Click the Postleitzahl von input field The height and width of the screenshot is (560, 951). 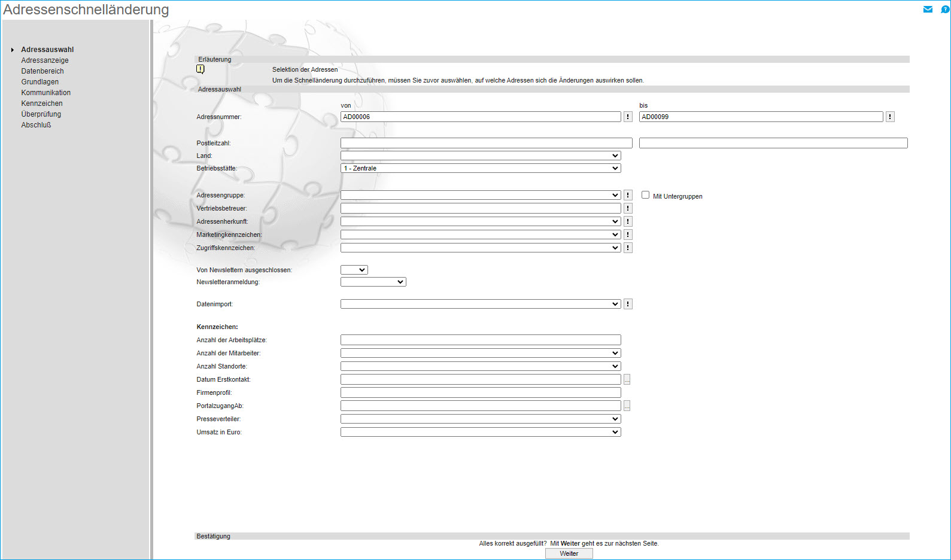coord(486,143)
